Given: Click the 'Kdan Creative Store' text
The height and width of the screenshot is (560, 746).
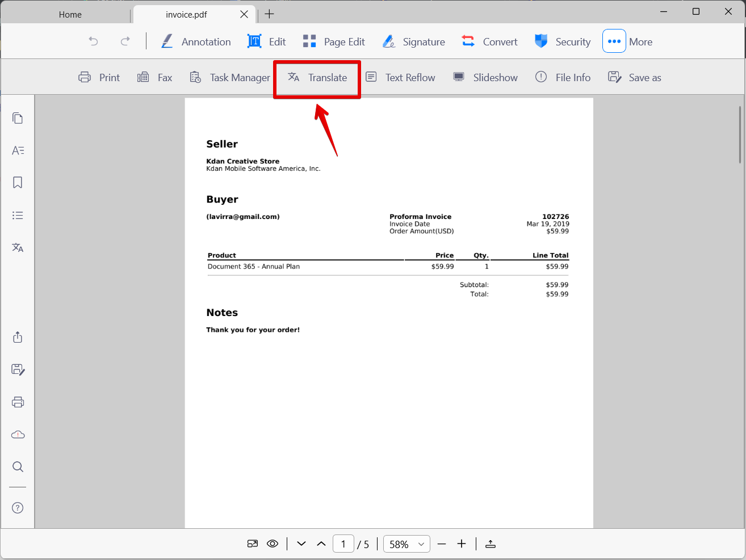Looking at the screenshot, I should pyautogui.click(x=242, y=161).
